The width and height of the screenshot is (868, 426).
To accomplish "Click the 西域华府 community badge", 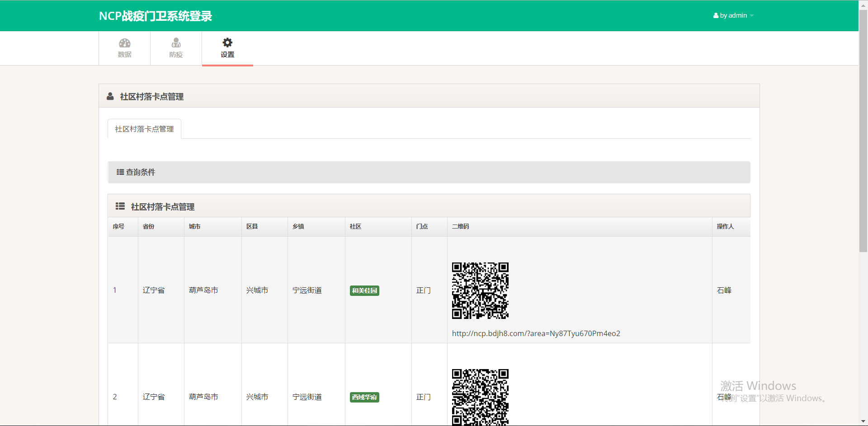I will (x=364, y=397).
